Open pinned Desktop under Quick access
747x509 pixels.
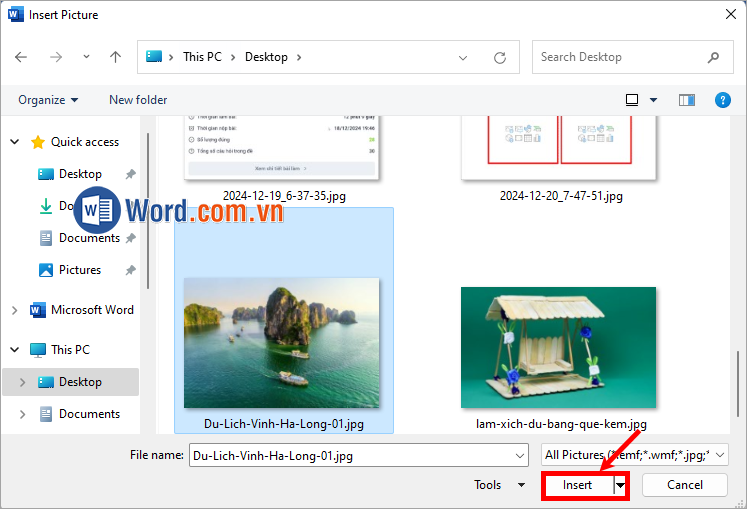coord(80,174)
